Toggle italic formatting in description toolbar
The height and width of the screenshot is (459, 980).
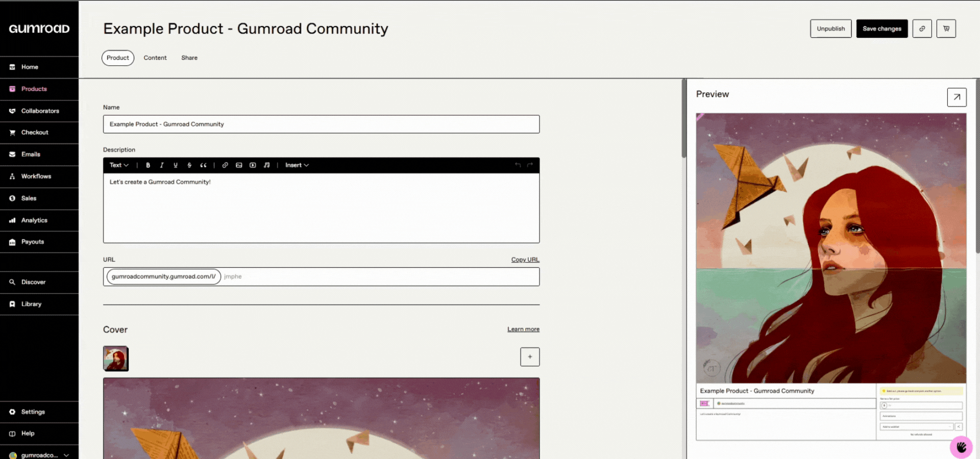pos(162,165)
